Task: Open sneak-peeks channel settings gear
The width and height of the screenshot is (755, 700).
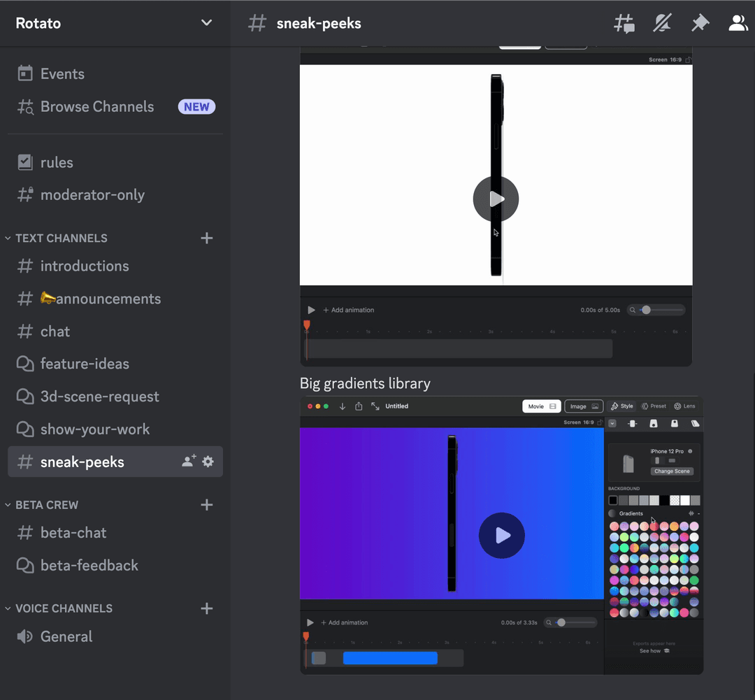Action: pos(208,462)
